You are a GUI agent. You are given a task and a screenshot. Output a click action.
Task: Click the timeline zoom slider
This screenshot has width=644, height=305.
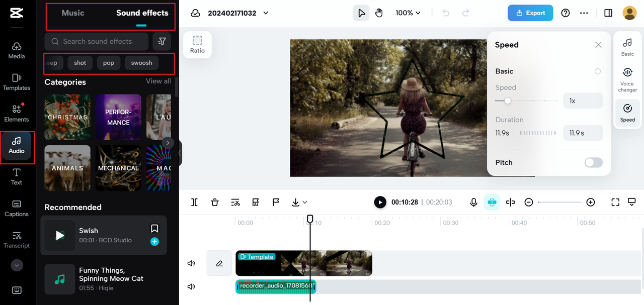pos(559,202)
